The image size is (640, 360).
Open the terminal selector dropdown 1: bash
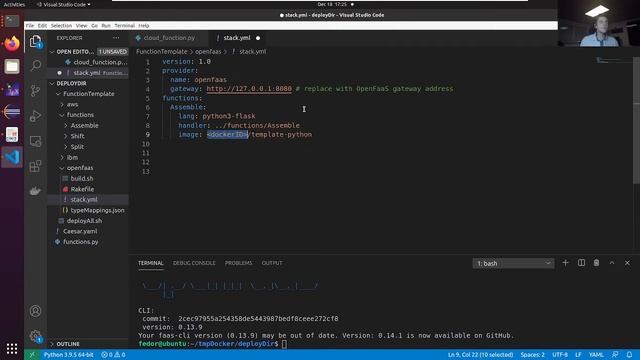513,263
